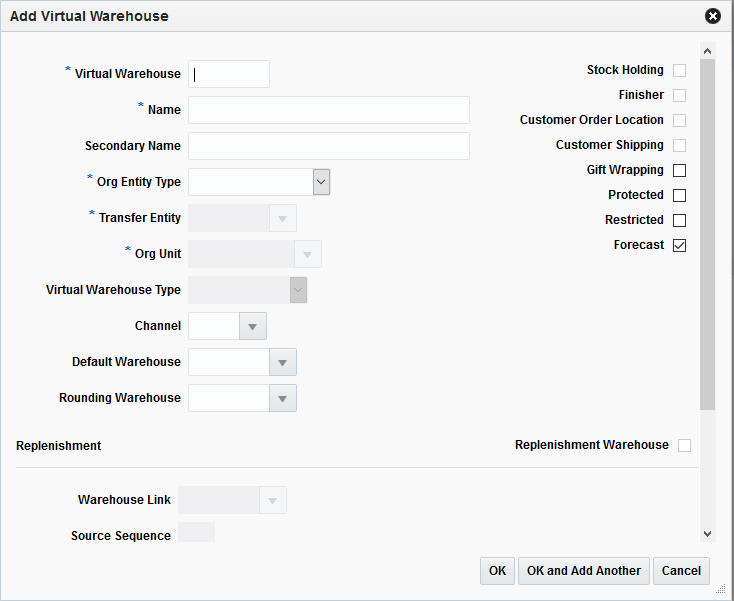Screen dimensions: 734x601
Task: Expand the Channel dropdown list
Action: pos(252,326)
